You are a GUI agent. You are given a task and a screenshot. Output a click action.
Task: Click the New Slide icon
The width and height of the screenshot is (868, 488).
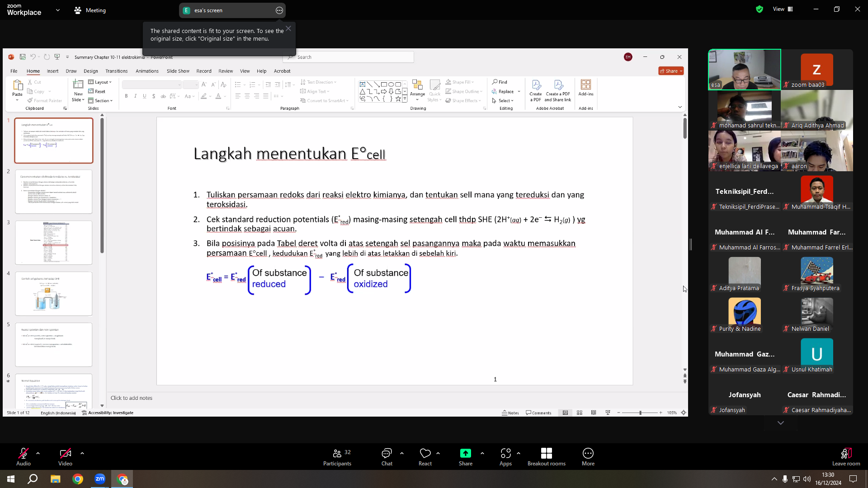pyautogui.click(x=78, y=84)
